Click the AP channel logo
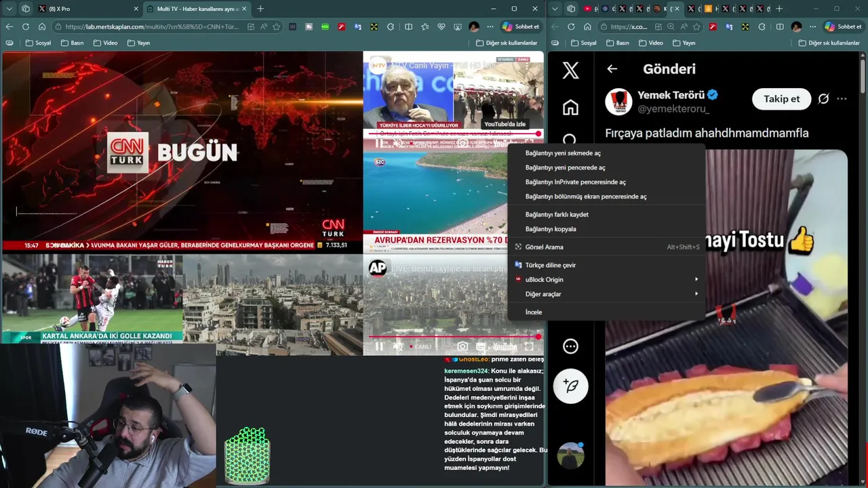This screenshot has width=868, height=488. click(378, 268)
